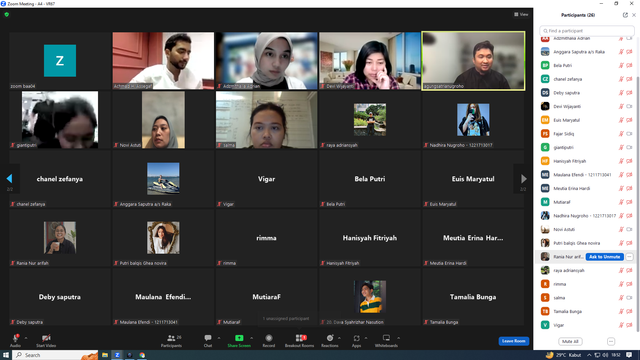Unmute your audio microphone
This screenshot has height=360, width=640.
point(16,340)
